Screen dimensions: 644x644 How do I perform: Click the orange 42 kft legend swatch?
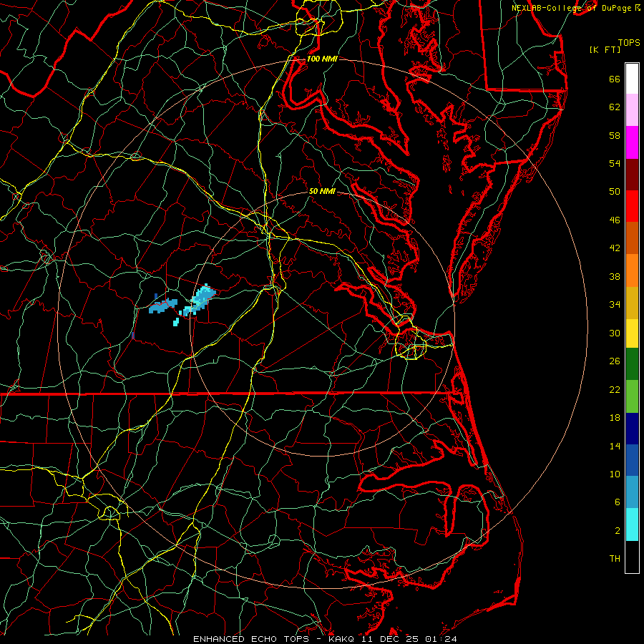tap(632, 270)
